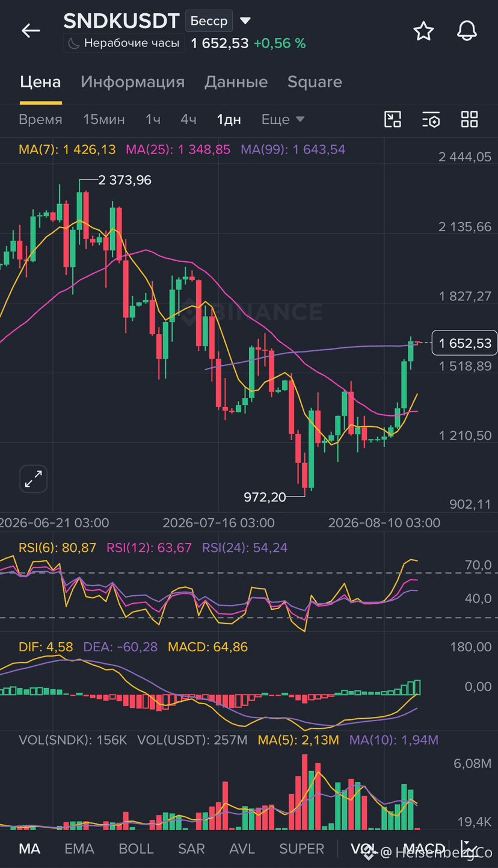Image resolution: width=498 pixels, height=868 pixels.
Task: Tap the low marker 972,20 on chart
Action: pyautogui.click(x=265, y=496)
